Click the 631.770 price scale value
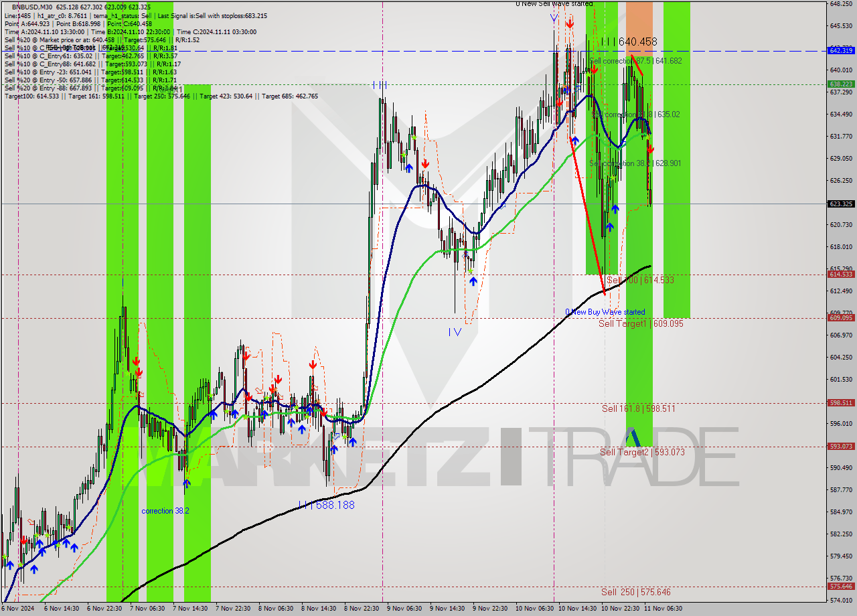Viewport: 857px width, 616px height. point(841,136)
